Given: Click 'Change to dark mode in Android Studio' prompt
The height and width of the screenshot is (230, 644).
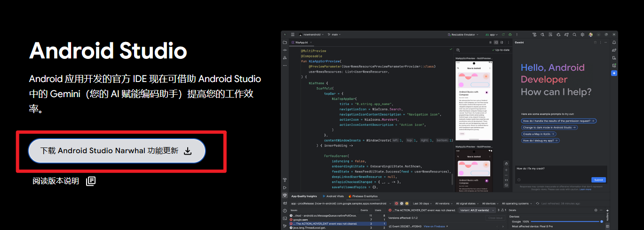Looking at the screenshot, I should coord(549,127).
